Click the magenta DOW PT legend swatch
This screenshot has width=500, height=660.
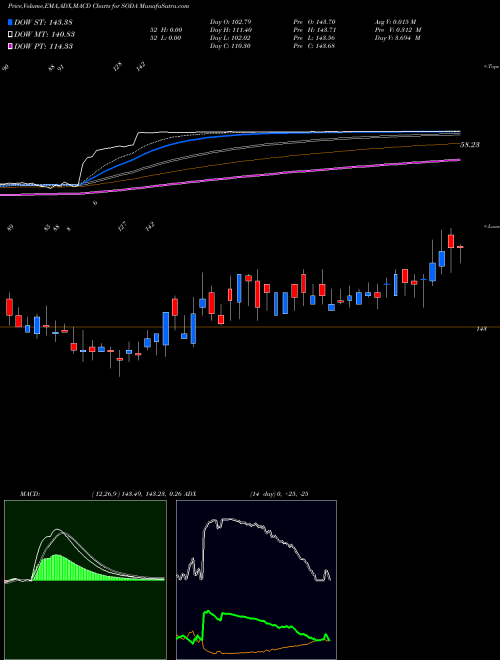(10, 46)
